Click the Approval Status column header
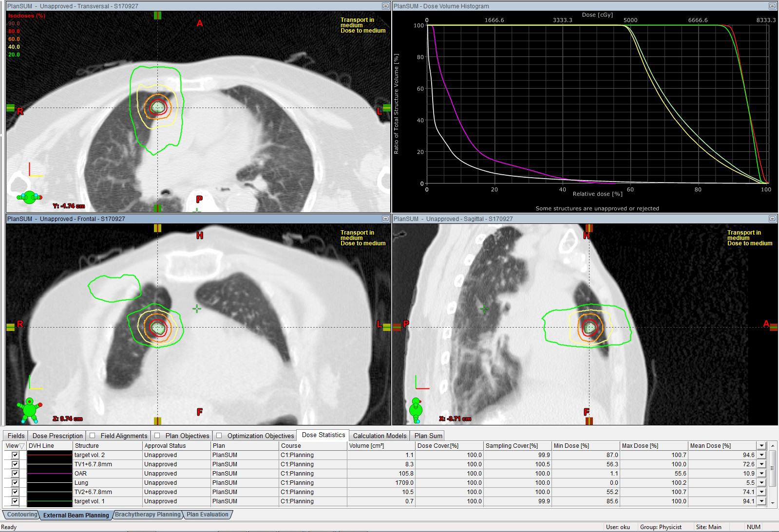 coord(176,446)
